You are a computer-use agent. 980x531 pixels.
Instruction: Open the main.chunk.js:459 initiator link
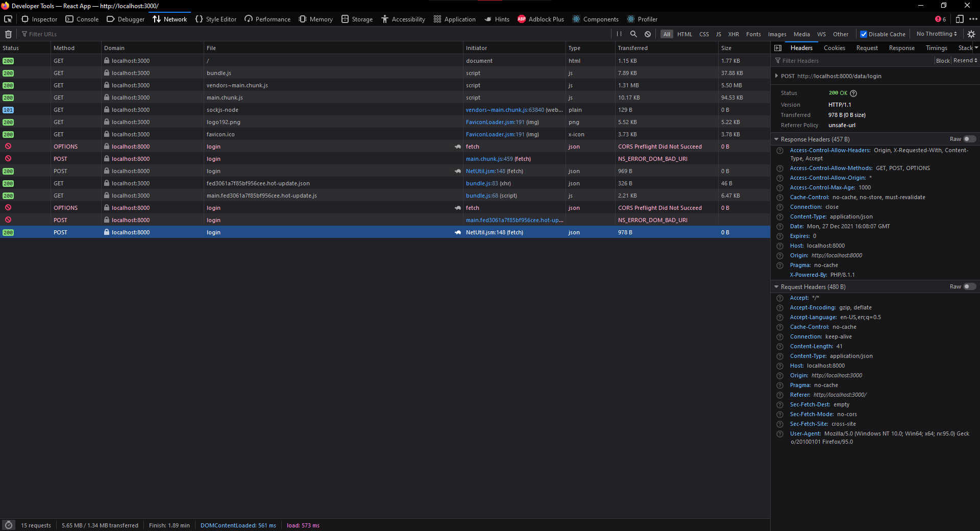click(489, 159)
